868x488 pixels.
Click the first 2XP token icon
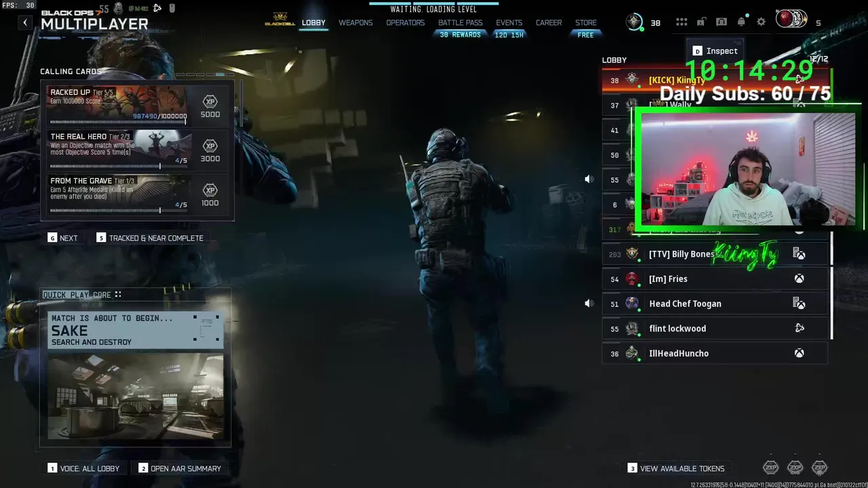(x=771, y=467)
